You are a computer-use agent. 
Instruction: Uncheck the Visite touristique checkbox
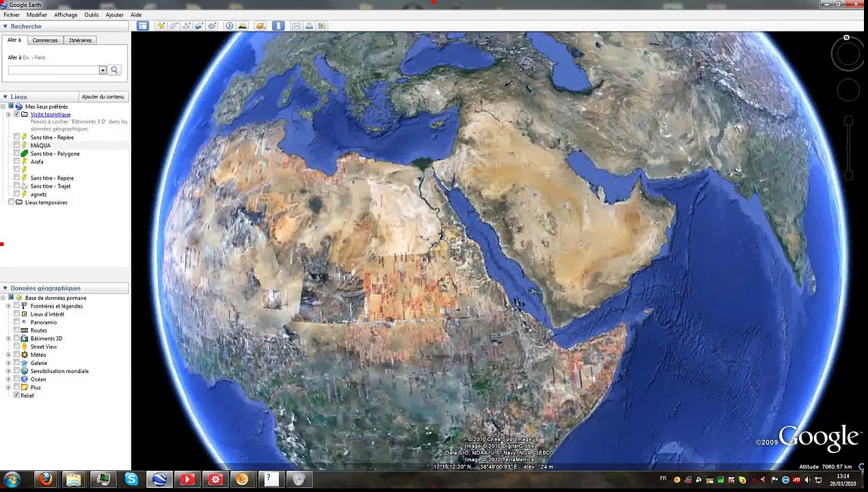16,115
